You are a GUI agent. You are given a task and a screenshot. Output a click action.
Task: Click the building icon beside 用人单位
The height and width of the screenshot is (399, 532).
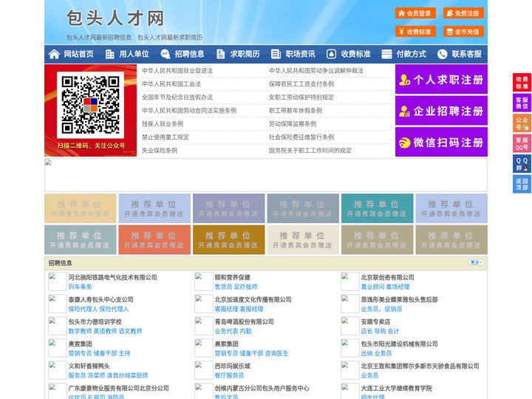point(109,54)
